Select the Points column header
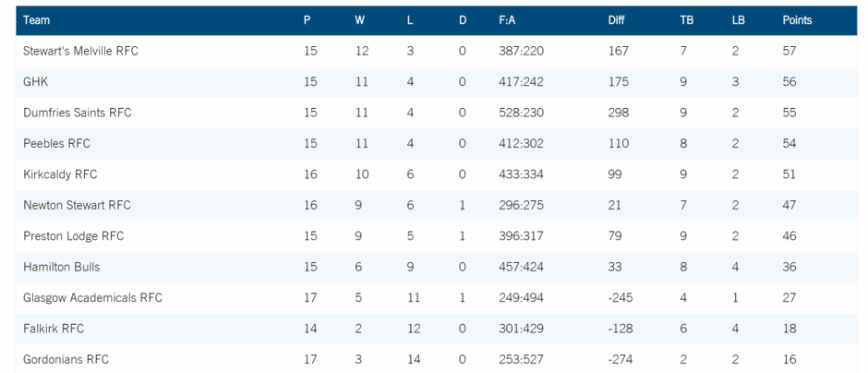 click(797, 20)
